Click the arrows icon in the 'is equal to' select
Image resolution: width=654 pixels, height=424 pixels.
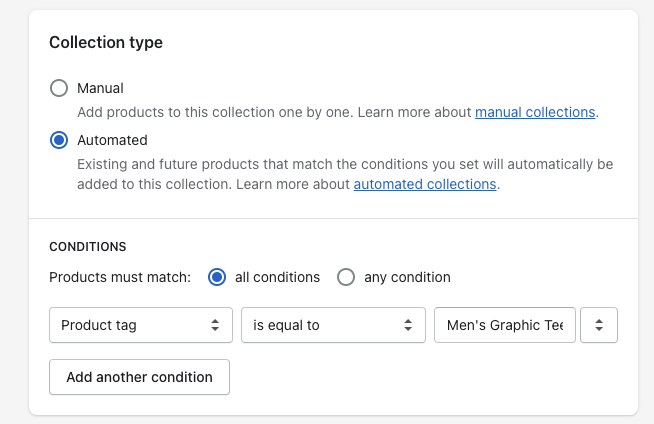coord(407,325)
